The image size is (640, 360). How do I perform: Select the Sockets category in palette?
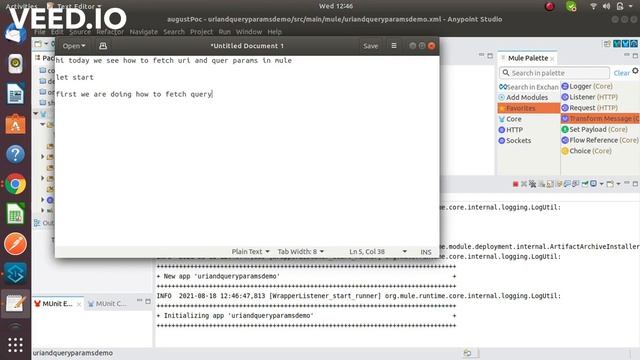[x=515, y=141]
